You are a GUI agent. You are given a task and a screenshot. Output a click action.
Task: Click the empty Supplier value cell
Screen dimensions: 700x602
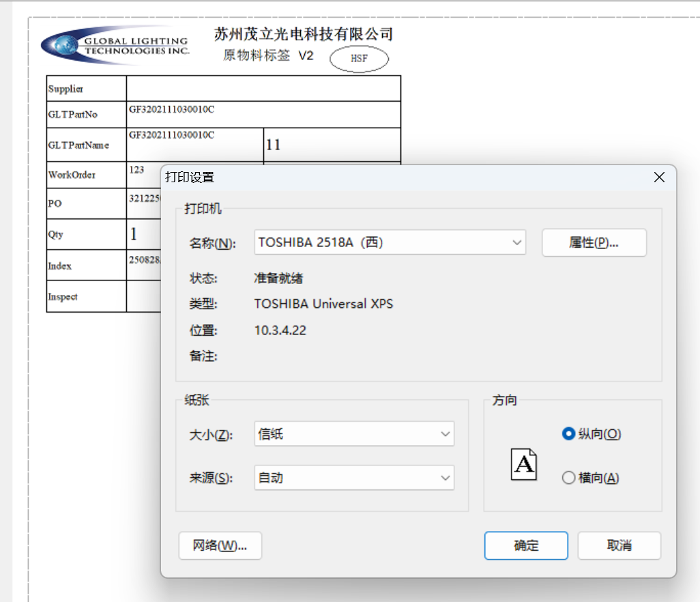(263, 89)
